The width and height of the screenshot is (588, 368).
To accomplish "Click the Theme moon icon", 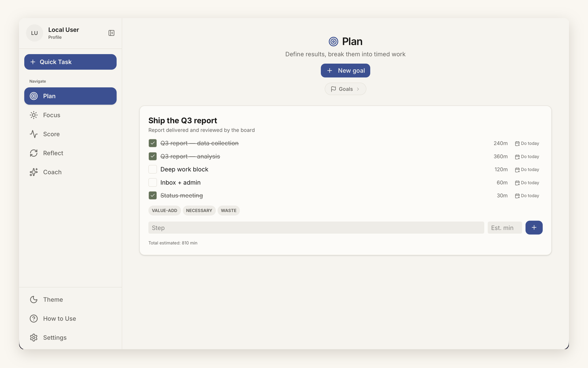I will [34, 300].
